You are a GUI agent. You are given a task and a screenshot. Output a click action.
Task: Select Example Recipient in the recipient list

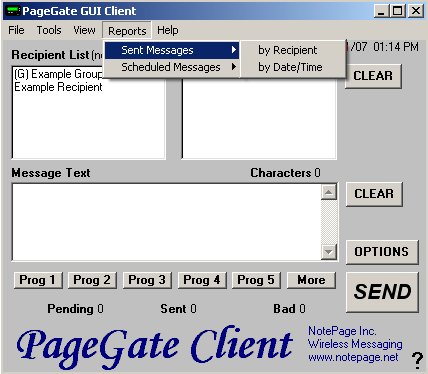point(58,87)
